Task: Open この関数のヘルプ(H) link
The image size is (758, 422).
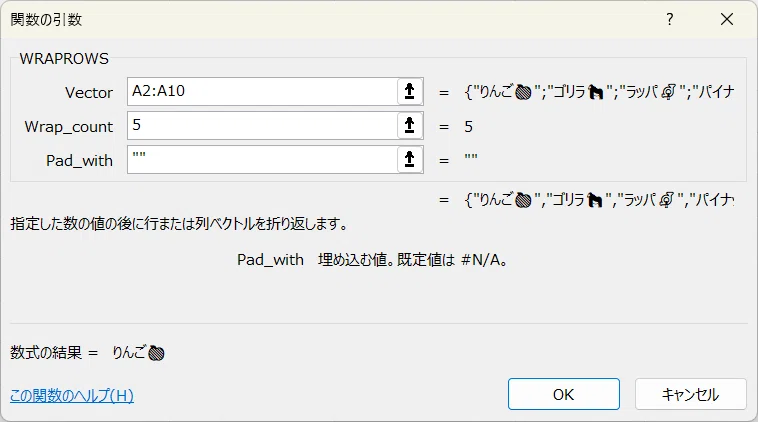Action: (x=72, y=395)
